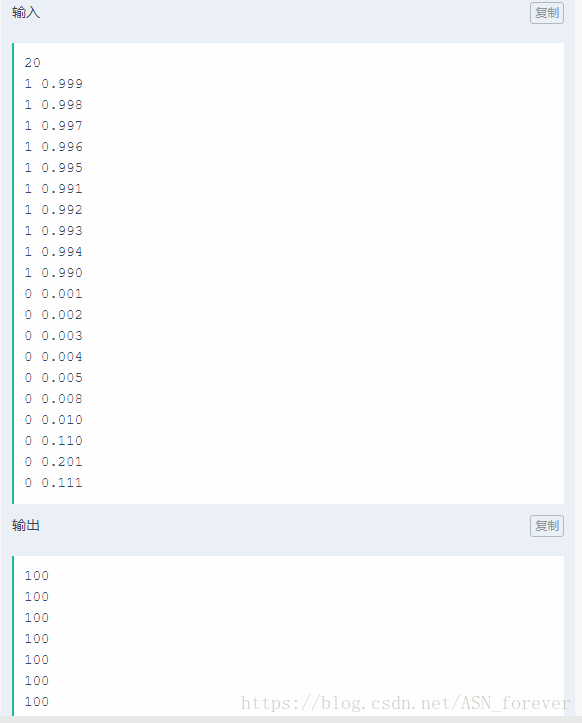Select the line containing 20 in input
The image size is (582, 723).
point(33,63)
